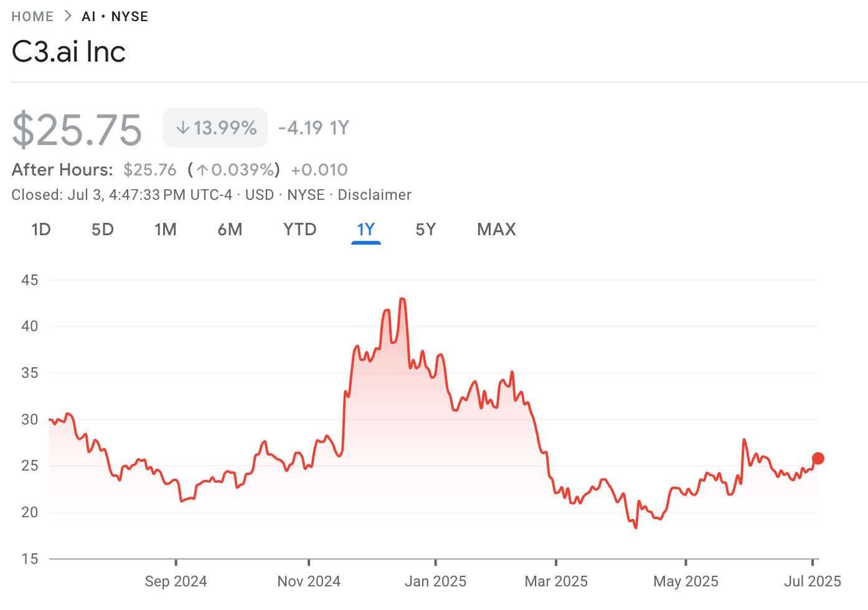
Task: Click the 20 y-axis label
Action: point(29,512)
